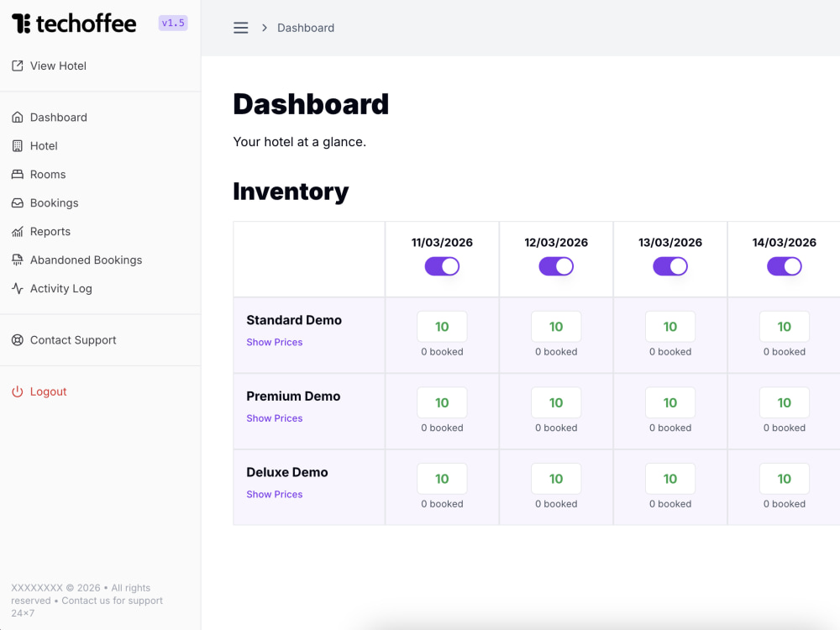
Task: Open the Rooms menu item
Action: (x=48, y=174)
